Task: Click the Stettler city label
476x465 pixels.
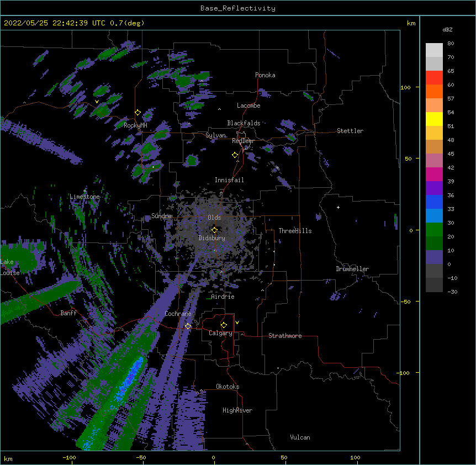Action: pyautogui.click(x=350, y=131)
